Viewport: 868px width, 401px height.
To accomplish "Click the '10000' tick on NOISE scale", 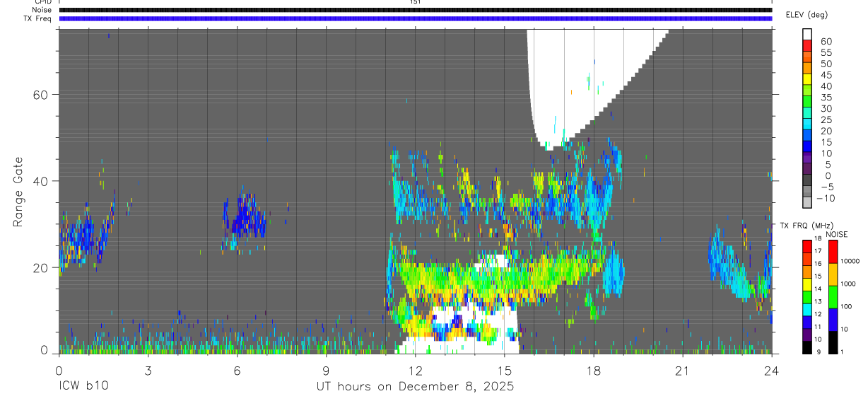I will point(851,261).
